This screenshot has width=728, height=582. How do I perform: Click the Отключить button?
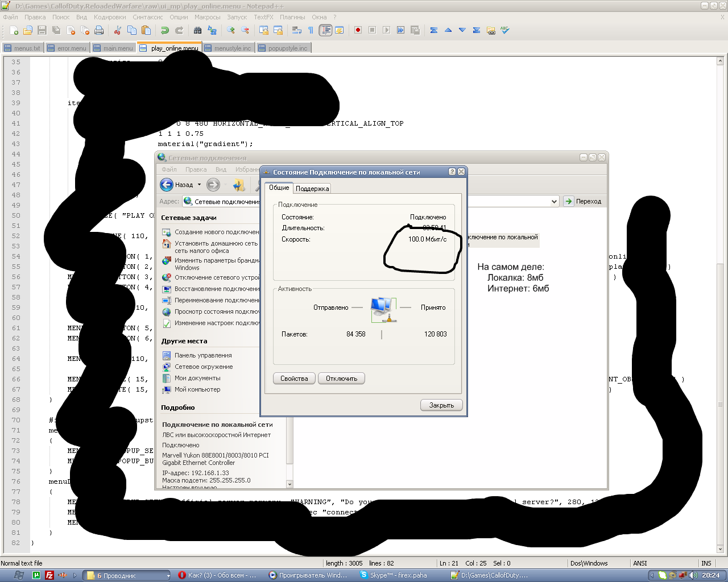[342, 379]
